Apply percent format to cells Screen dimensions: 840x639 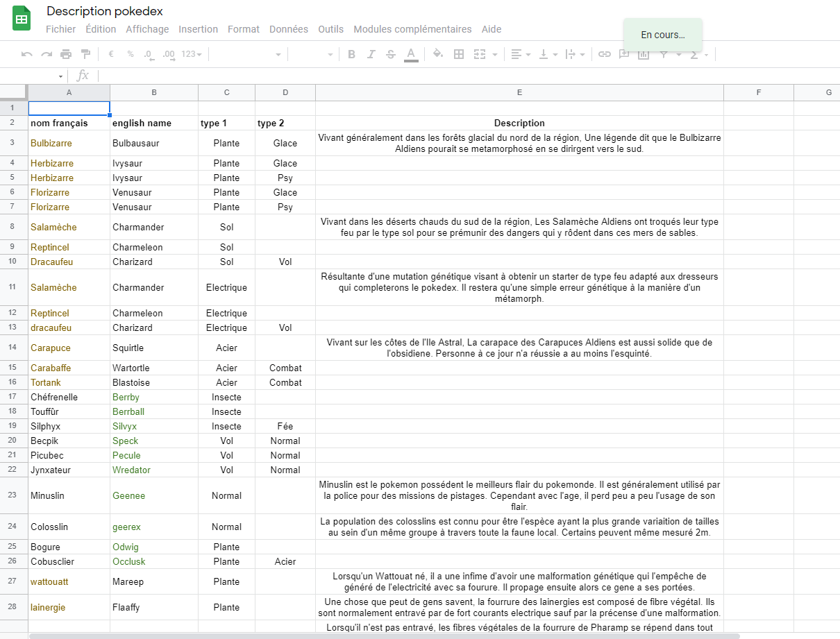[131, 54]
